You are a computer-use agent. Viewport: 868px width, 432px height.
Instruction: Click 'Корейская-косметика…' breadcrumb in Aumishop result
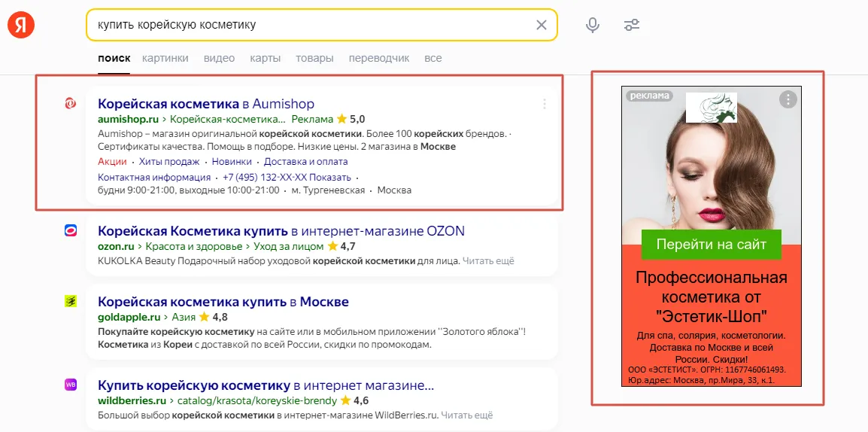[x=227, y=119]
